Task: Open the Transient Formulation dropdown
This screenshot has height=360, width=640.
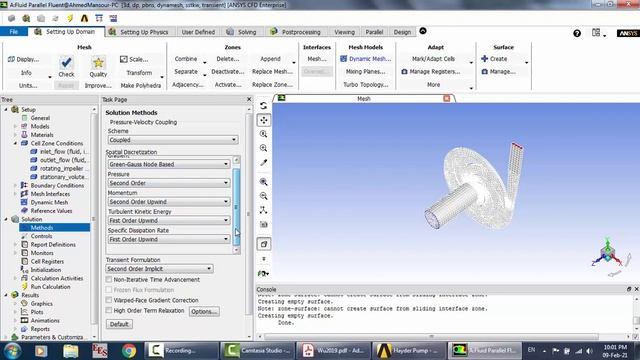Action: (x=159, y=269)
